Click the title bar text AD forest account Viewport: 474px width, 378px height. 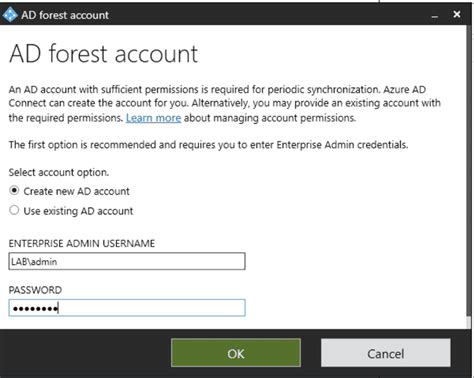click(x=65, y=15)
